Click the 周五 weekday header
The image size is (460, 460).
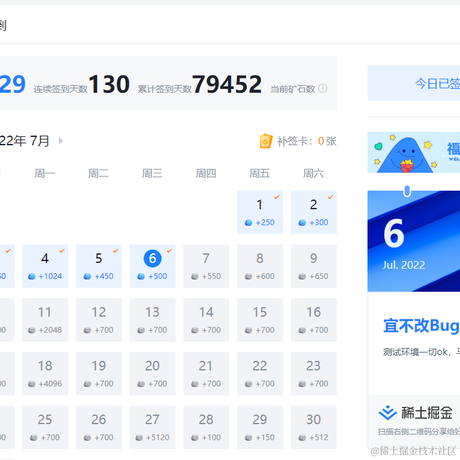pyautogui.click(x=260, y=173)
